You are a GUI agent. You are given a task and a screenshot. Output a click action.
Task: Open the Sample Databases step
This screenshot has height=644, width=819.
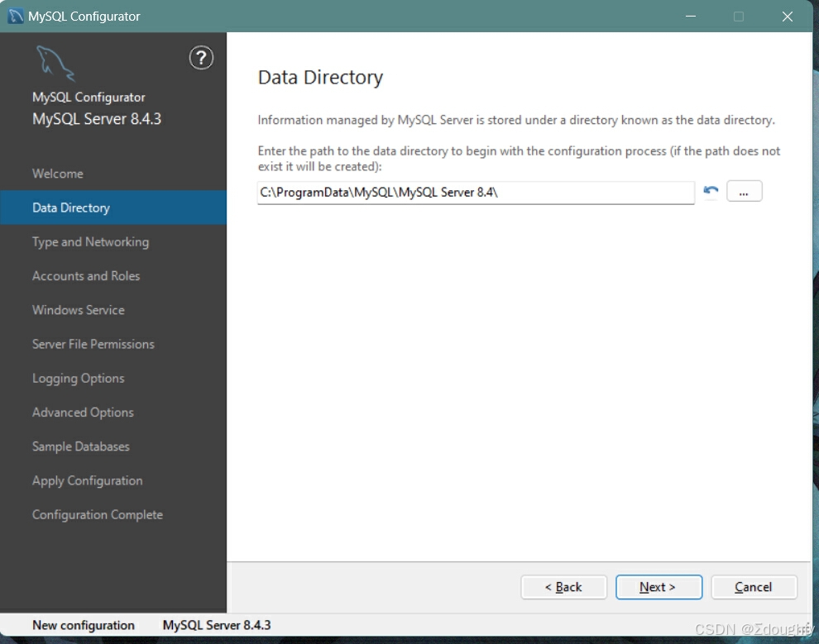(x=113, y=446)
